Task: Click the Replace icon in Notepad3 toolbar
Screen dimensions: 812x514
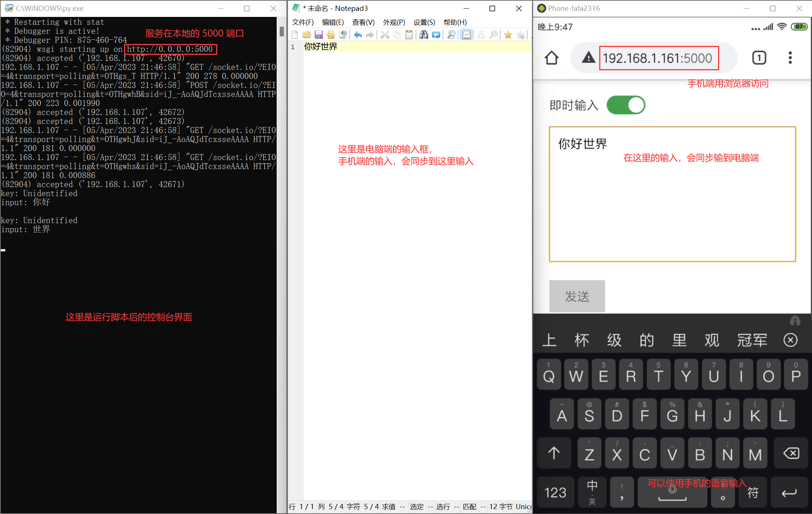Action: click(436, 35)
